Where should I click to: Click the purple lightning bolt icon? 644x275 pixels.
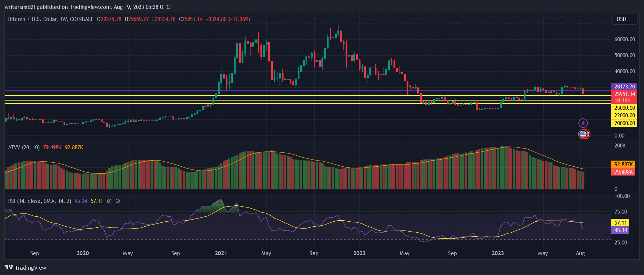tap(583, 123)
